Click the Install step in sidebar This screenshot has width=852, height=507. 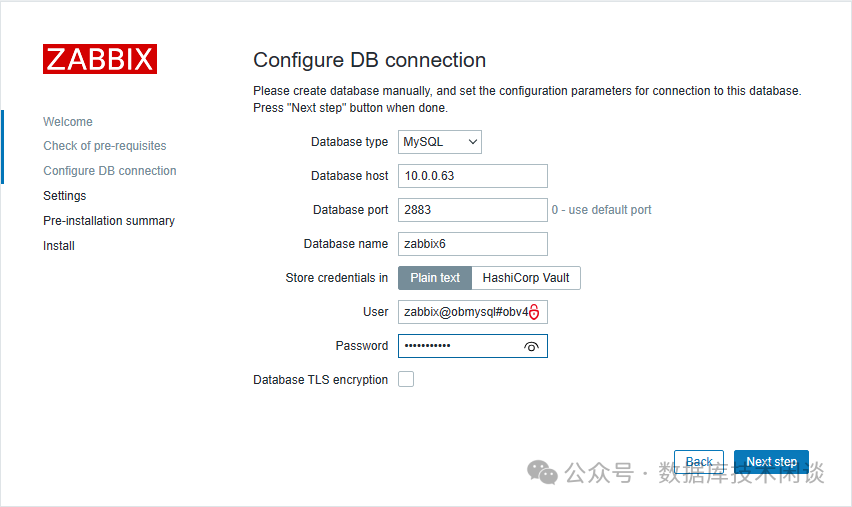pos(59,246)
